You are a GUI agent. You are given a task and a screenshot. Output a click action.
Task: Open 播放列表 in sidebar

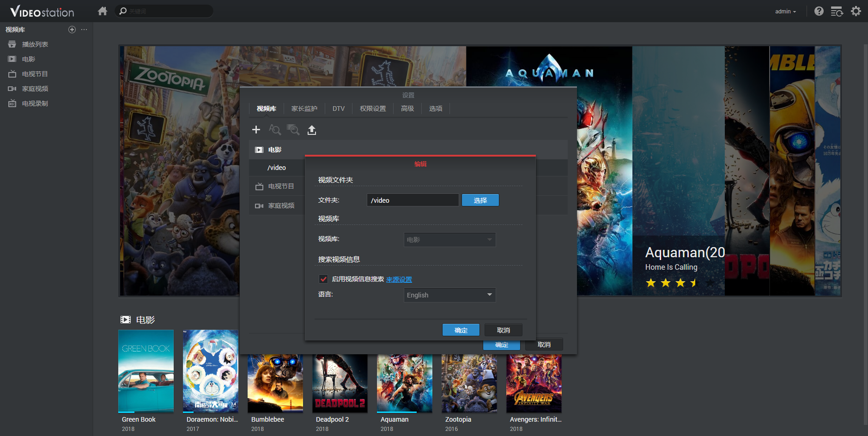35,44
